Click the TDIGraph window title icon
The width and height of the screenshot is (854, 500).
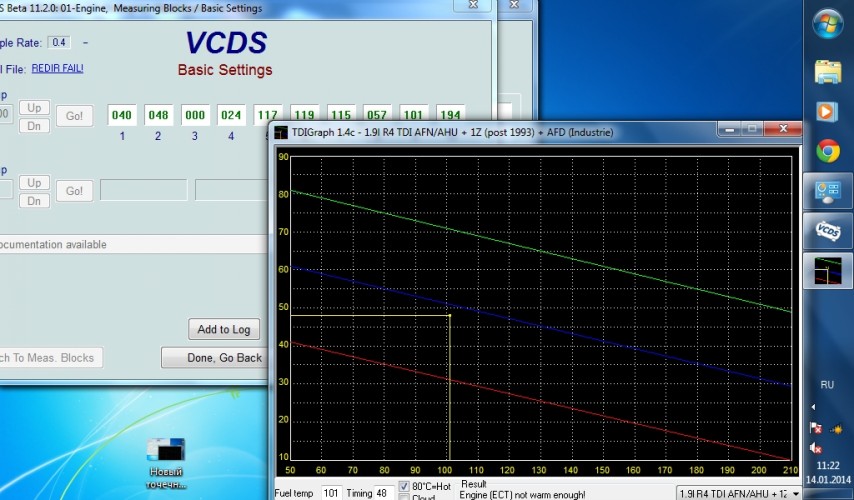click(x=280, y=132)
